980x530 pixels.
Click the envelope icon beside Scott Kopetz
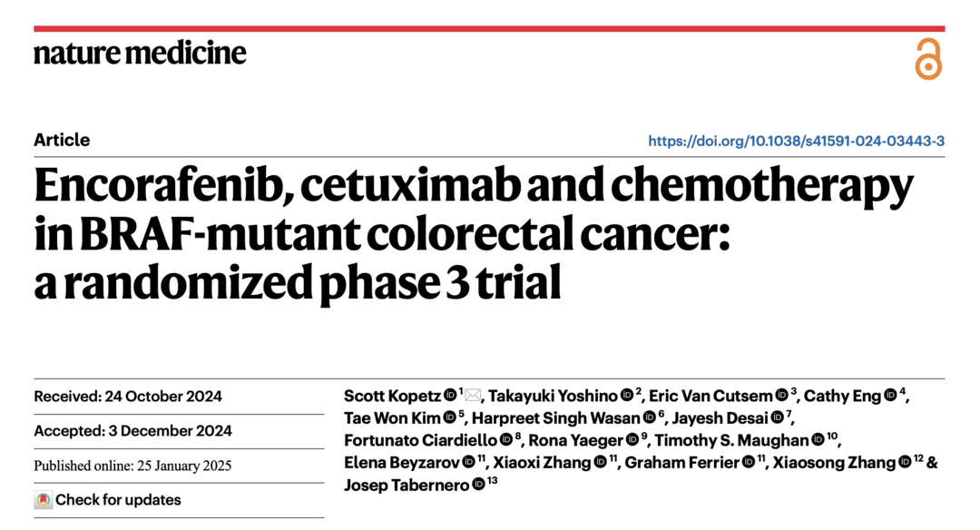click(473, 396)
